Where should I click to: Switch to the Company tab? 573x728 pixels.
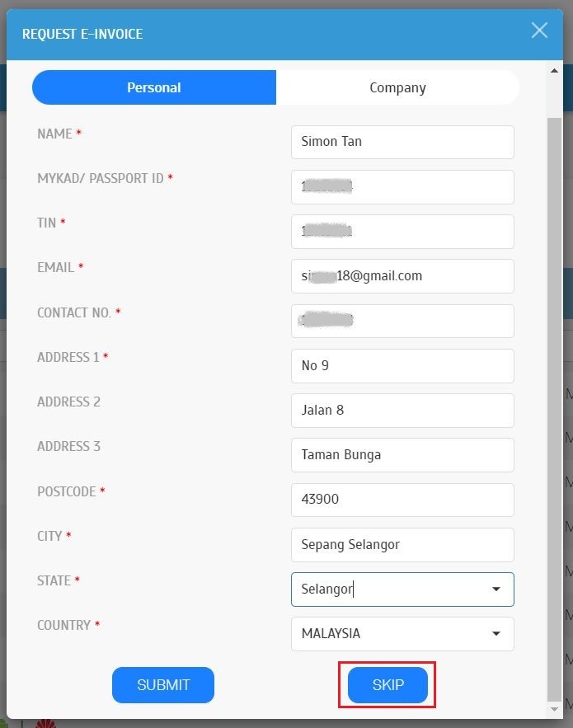397,87
